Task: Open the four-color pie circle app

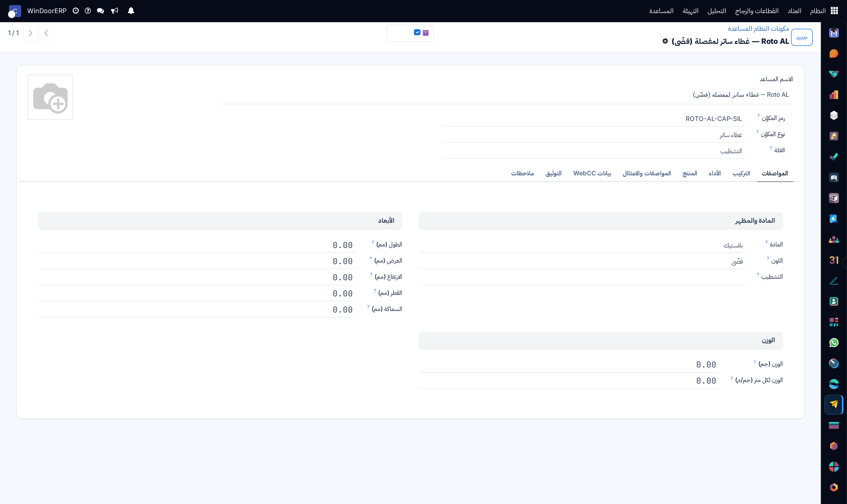Action: [834, 467]
